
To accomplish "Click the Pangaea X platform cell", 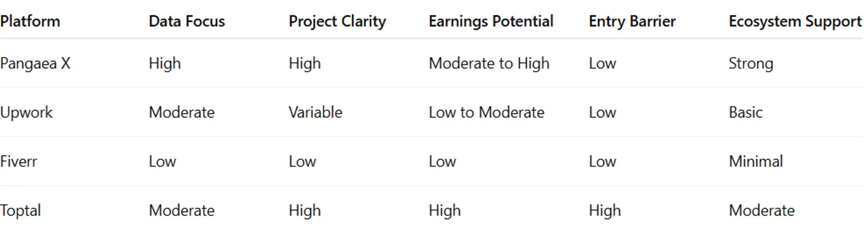I will pyautogui.click(x=35, y=63).
